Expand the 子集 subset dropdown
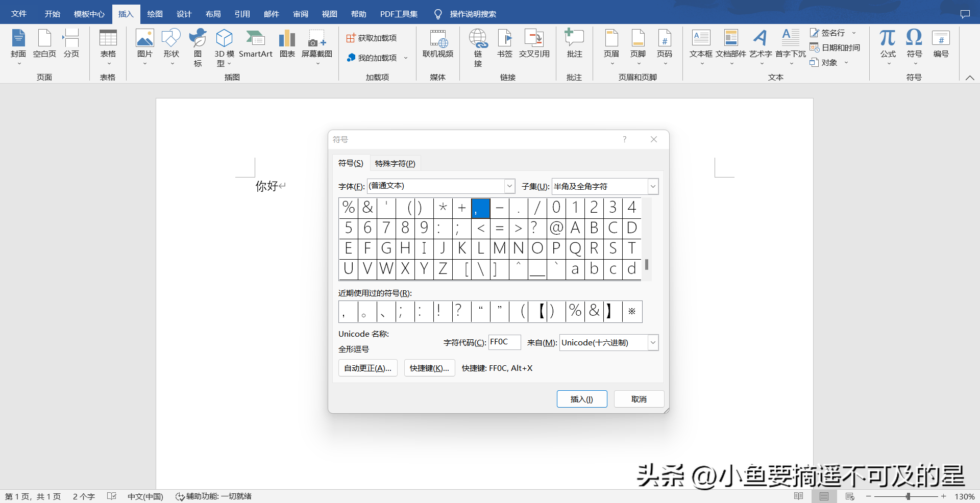The image size is (980, 503). [x=653, y=187]
